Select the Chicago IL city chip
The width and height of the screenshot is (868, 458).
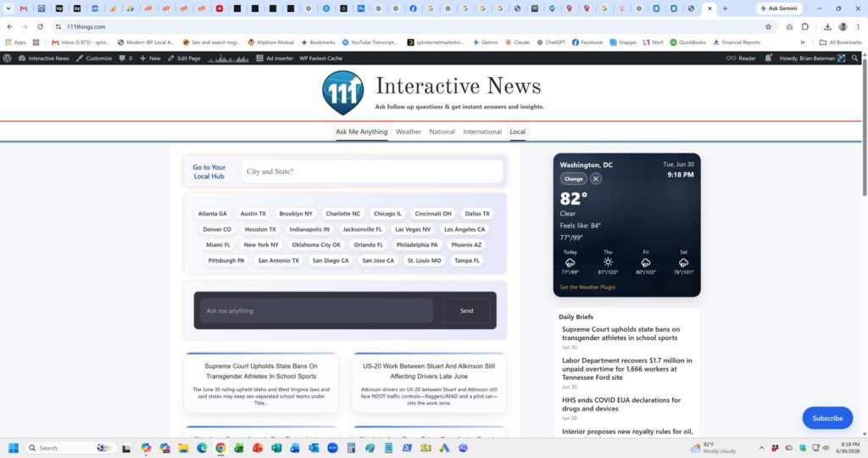(387, 214)
